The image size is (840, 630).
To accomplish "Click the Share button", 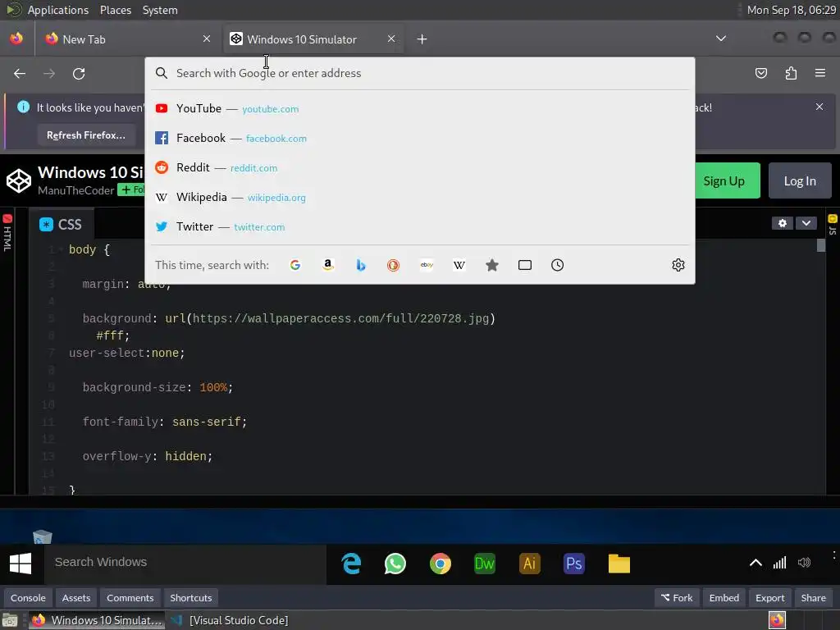I will 813,598.
